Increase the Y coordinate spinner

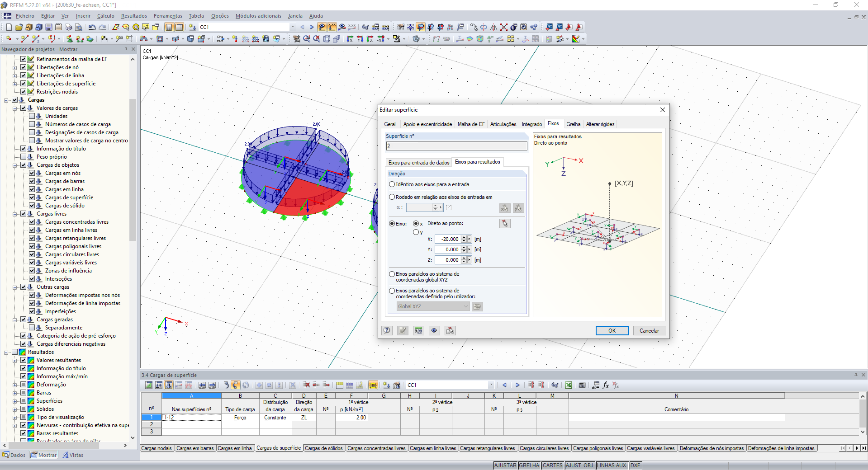pos(464,248)
